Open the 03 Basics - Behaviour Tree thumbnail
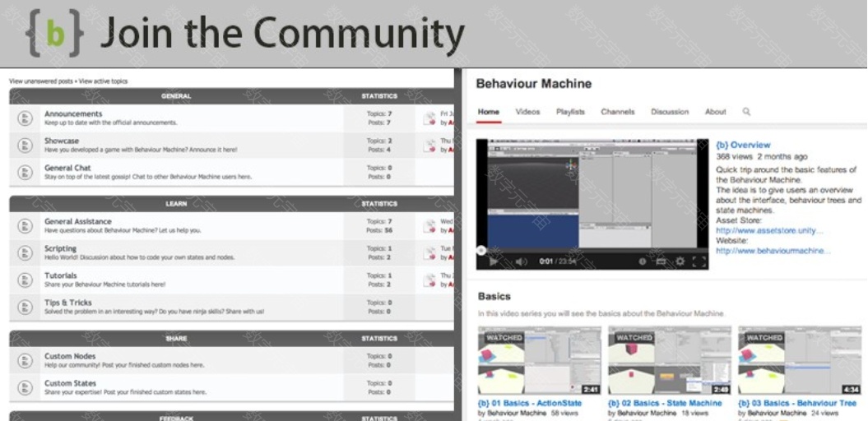The width and height of the screenshot is (868, 421). 800,360
